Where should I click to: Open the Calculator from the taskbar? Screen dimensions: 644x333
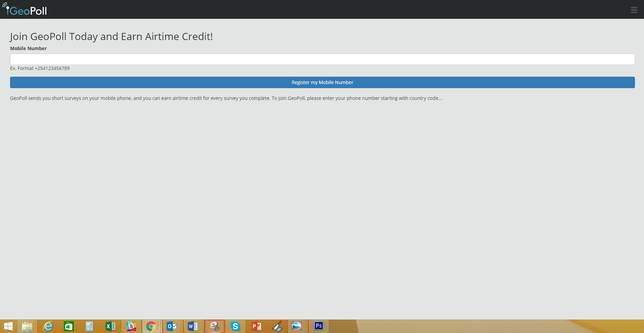point(89,326)
